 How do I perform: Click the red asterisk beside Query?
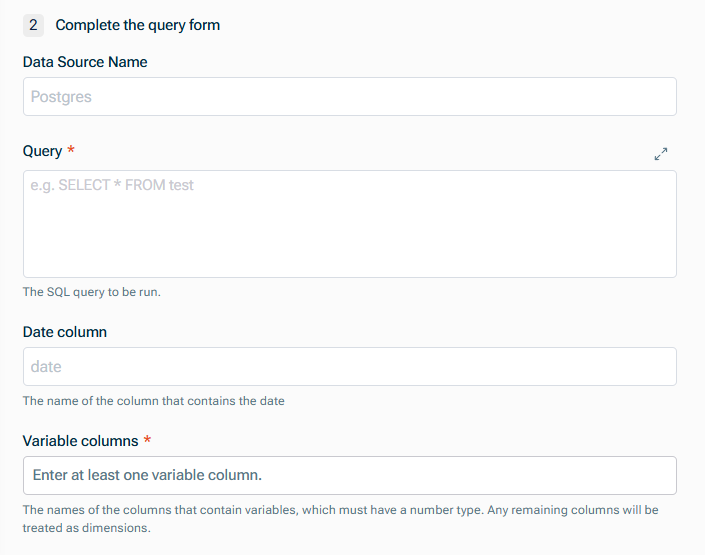[x=71, y=151]
